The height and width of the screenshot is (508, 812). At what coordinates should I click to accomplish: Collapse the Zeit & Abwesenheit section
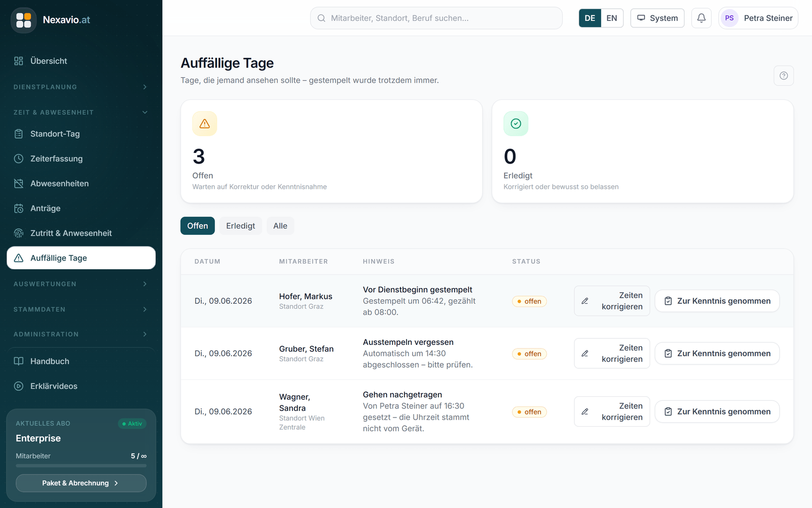coord(81,112)
